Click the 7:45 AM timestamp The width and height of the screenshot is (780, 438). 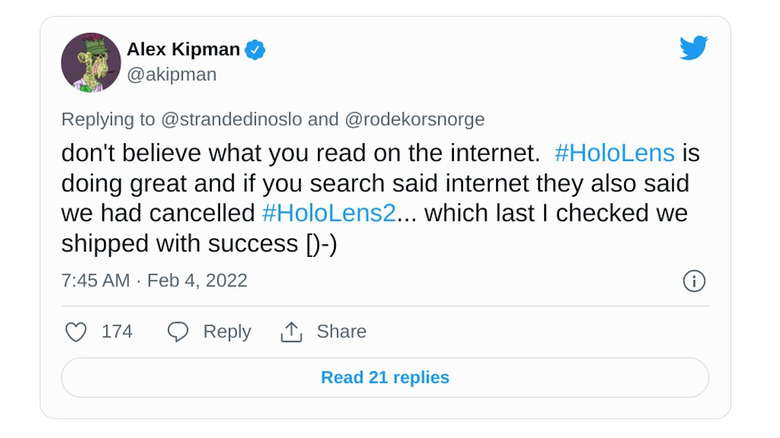(x=96, y=281)
